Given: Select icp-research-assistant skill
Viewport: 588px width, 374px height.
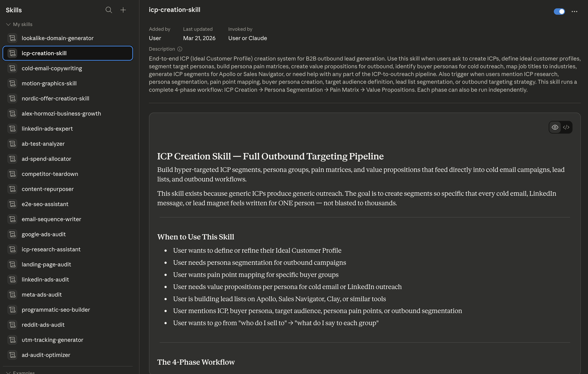Looking at the screenshot, I should [68, 249].
